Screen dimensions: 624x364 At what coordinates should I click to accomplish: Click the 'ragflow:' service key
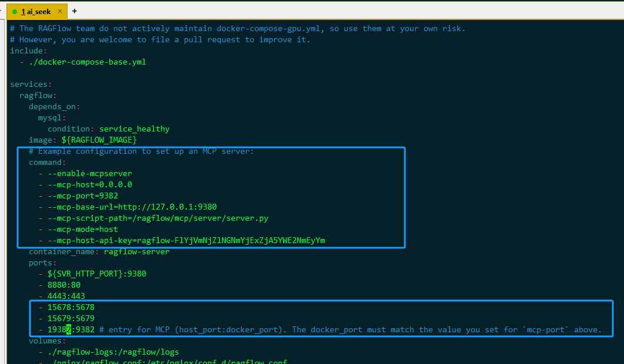coord(38,96)
